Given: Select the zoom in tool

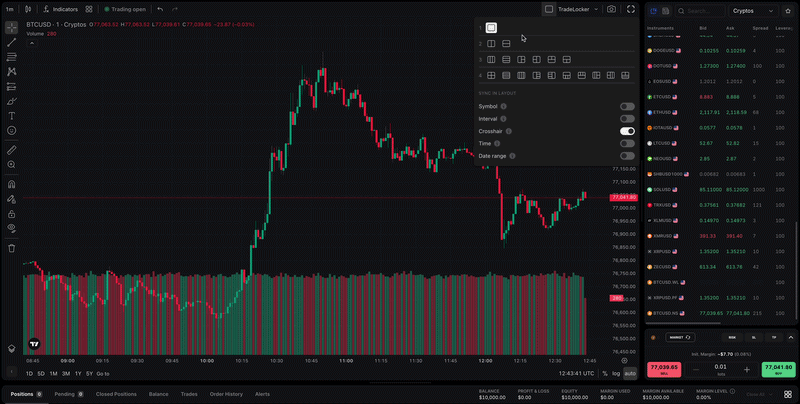Looking at the screenshot, I should click(11, 165).
